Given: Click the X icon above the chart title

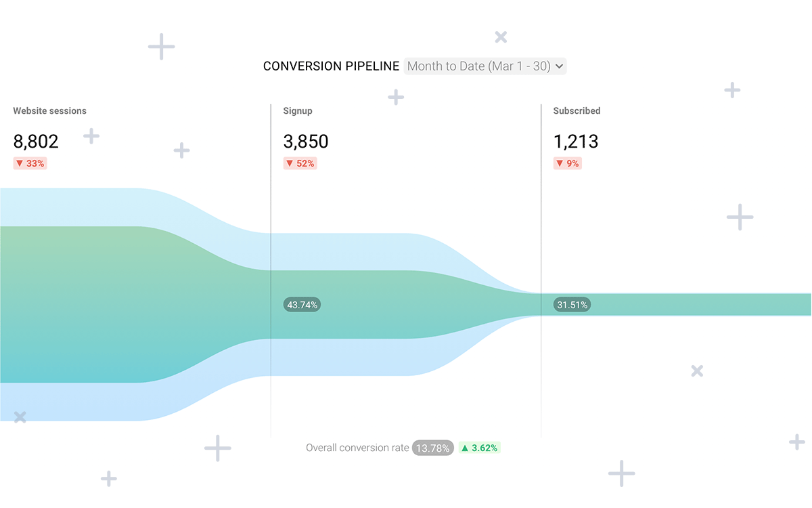Looking at the screenshot, I should pos(500,37).
